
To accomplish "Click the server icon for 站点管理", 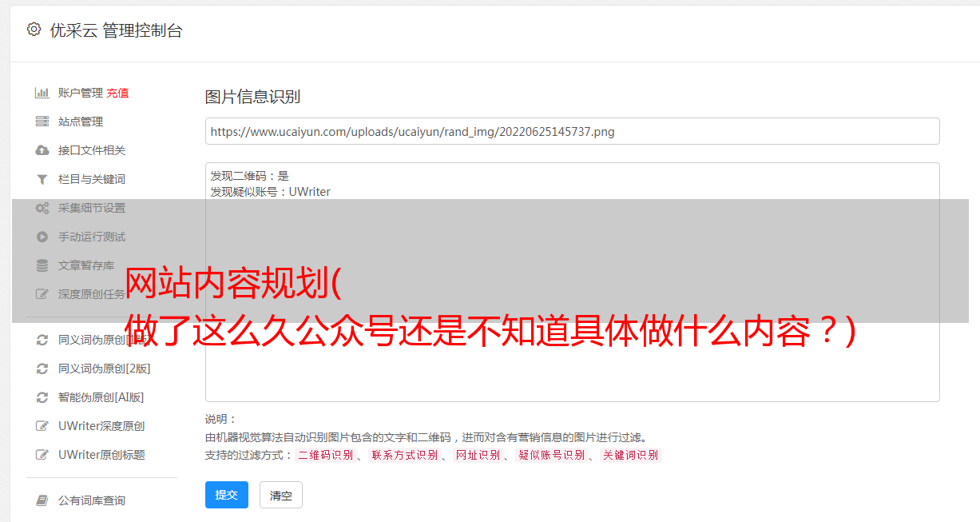I will [x=42, y=122].
